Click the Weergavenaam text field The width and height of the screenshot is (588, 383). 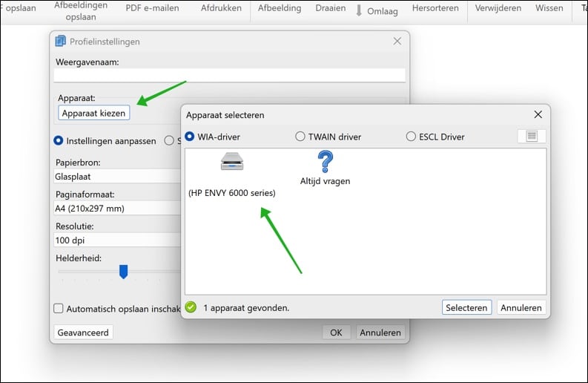tap(230, 75)
